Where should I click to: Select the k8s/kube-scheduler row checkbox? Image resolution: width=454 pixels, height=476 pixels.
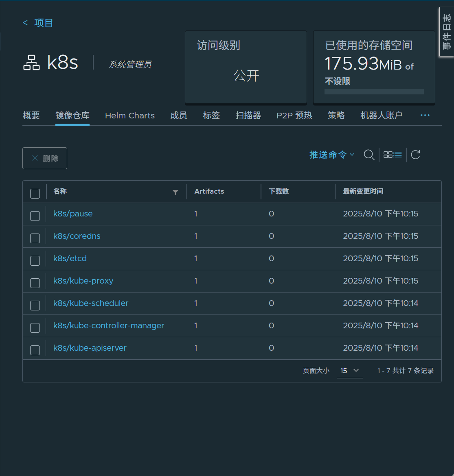coord(35,306)
